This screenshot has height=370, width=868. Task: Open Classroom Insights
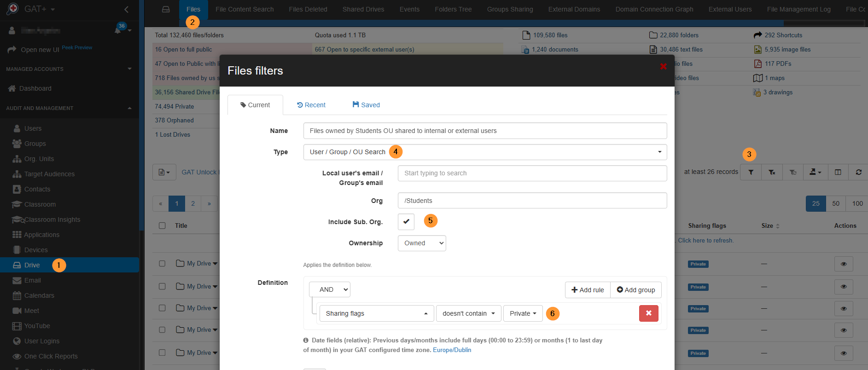tap(52, 220)
